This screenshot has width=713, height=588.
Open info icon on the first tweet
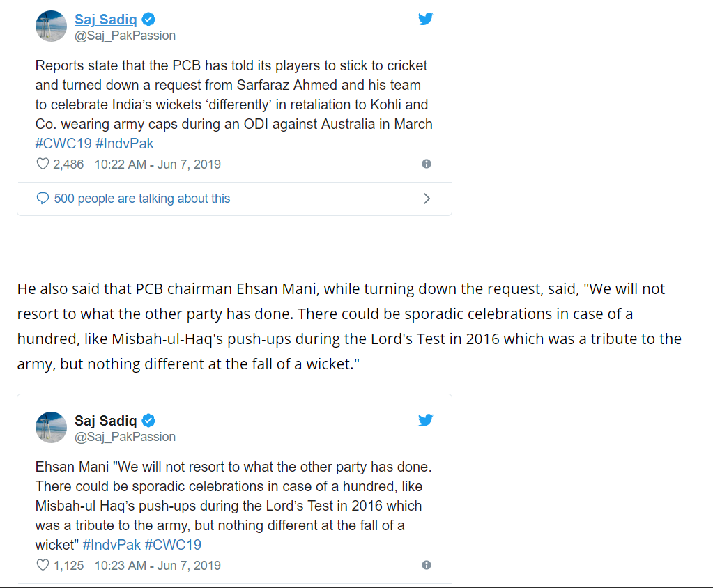[x=427, y=164]
